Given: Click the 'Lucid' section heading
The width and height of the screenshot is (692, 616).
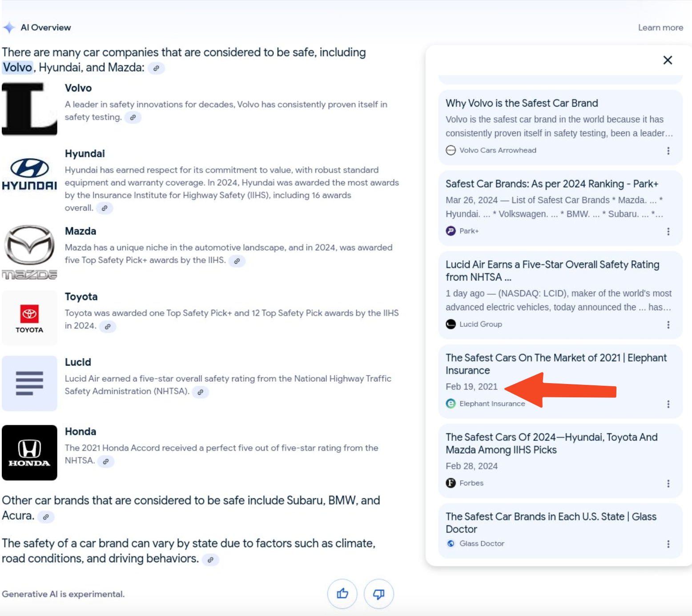Looking at the screenshot, I should (x=78, y=362).
